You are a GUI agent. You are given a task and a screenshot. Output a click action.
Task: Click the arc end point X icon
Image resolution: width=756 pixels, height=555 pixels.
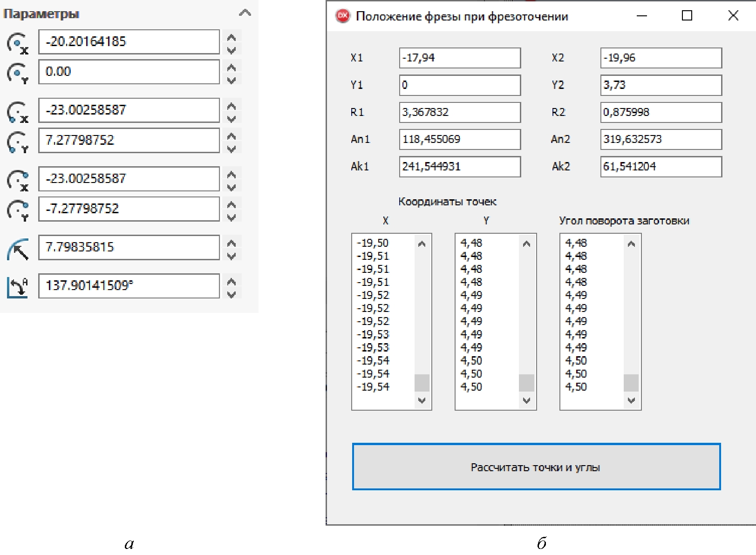click(x=18, y=180)
